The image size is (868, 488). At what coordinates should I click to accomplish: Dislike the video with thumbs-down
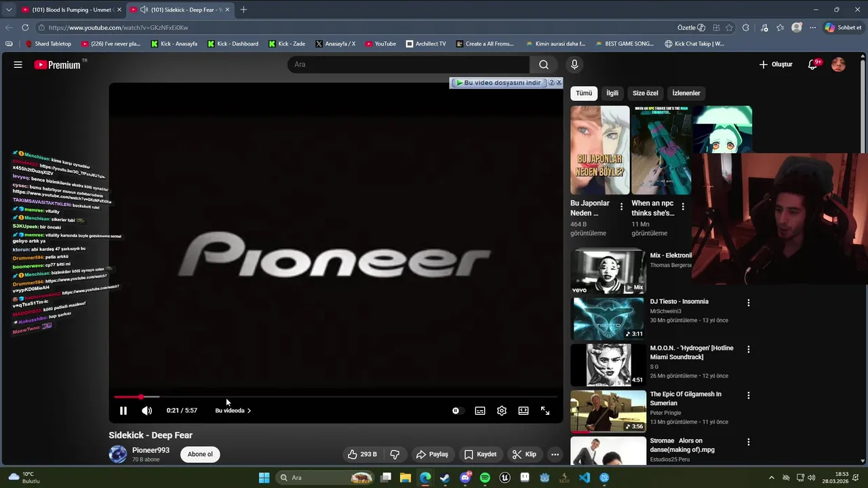click(x=395, y=454)
